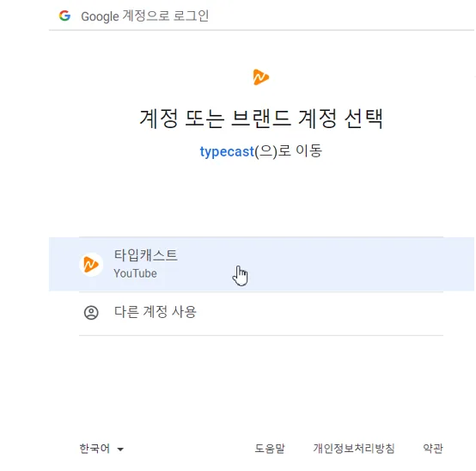Viewport: 476px width, 471px height.
Task: Open the 도움말 help link
Action: [270, 449]
